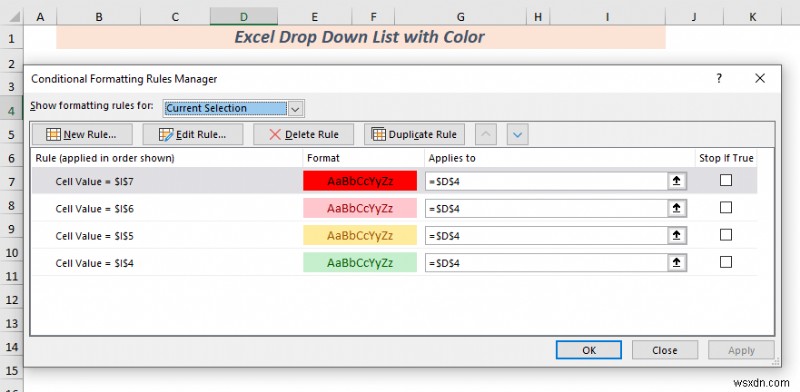Click the New Rule button
This screenshot has width=800, height=392.
pos(82,134)
